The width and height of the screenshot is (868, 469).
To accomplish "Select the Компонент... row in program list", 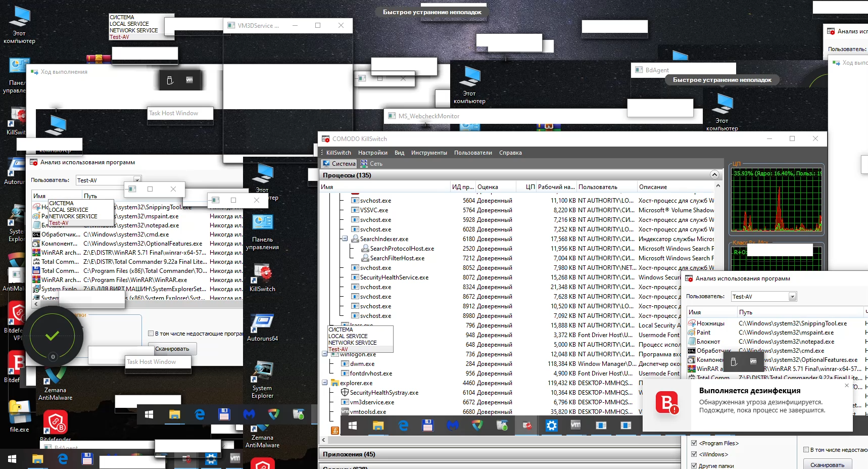I will point(137,244).
